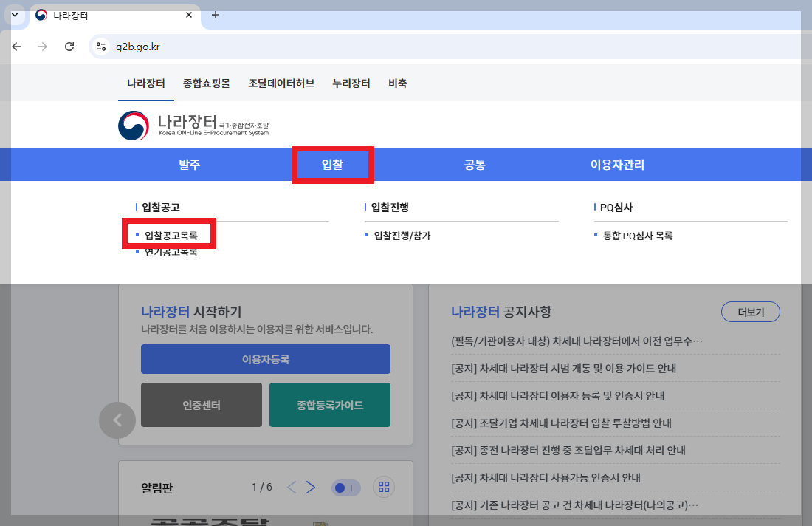This screenshot has height=526, width=812.
Task: Open 연기공고목록 submenu link
Action: (x=171, y=253)
